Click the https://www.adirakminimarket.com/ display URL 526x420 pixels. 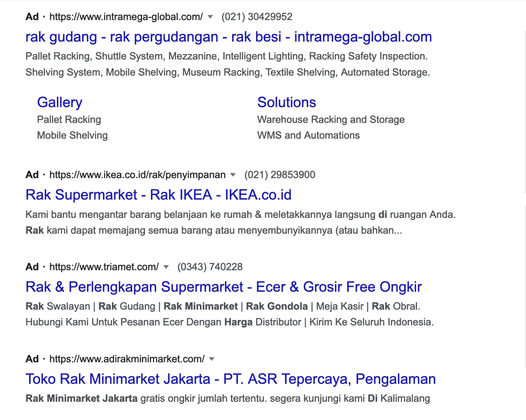pyautogui.click(x=127, y=359)
